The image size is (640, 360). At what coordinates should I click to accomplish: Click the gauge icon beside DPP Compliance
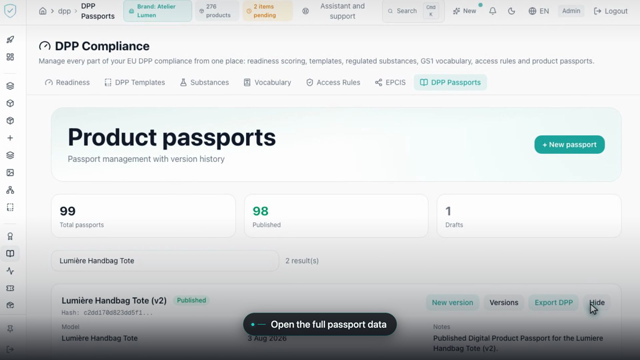click(44, 46)
